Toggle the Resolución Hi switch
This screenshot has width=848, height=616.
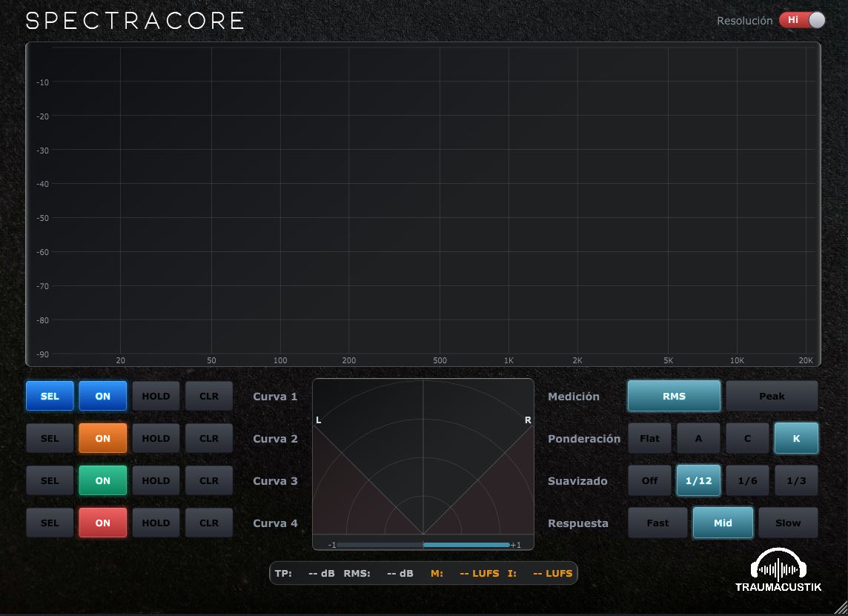coord(802,20)
